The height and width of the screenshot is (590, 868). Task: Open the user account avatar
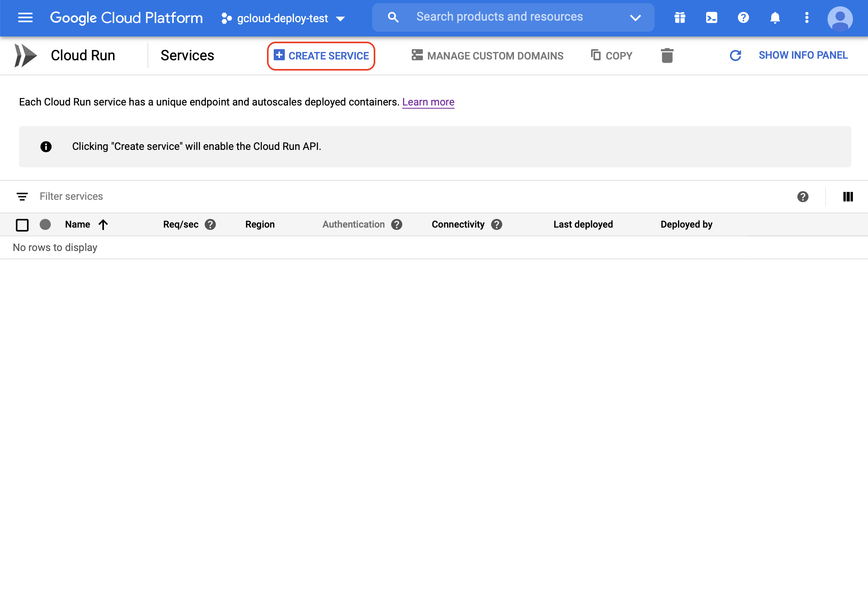point(840,19)
